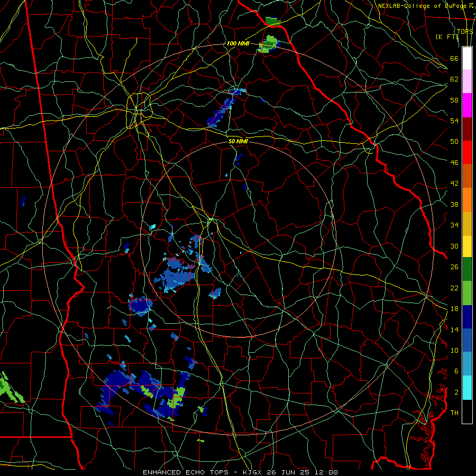
Task: Select the bright red legend swatch
Action: pos(467,152)
